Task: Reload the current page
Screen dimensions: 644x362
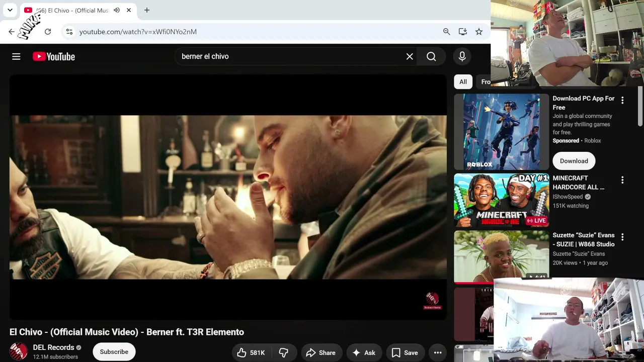Action: (48, 32)
